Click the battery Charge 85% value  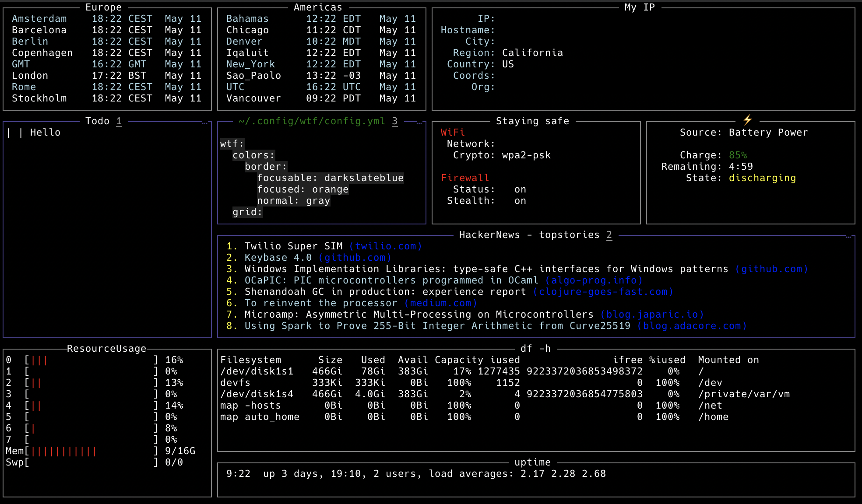[x=738, y=155]
